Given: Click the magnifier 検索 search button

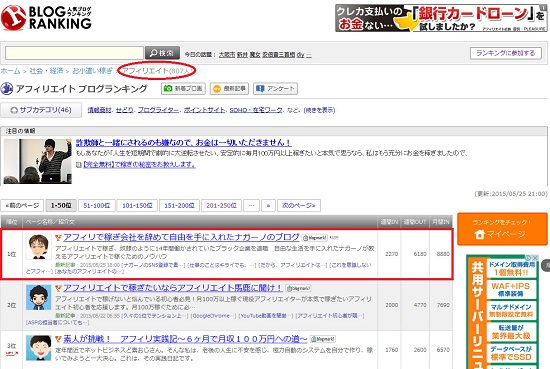Looking at the screenshot, I should pyautogui.click(x=162, y=53).
